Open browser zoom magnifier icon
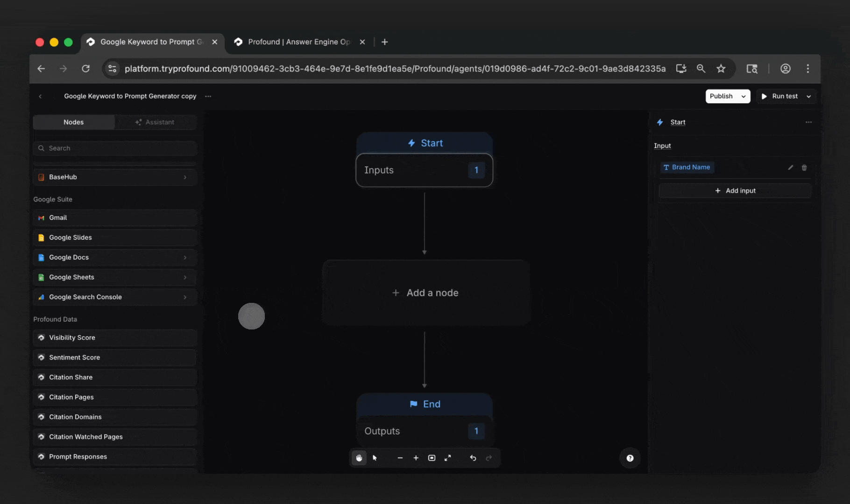The height and width of the screenshot is (504, 850). point(701,69)
